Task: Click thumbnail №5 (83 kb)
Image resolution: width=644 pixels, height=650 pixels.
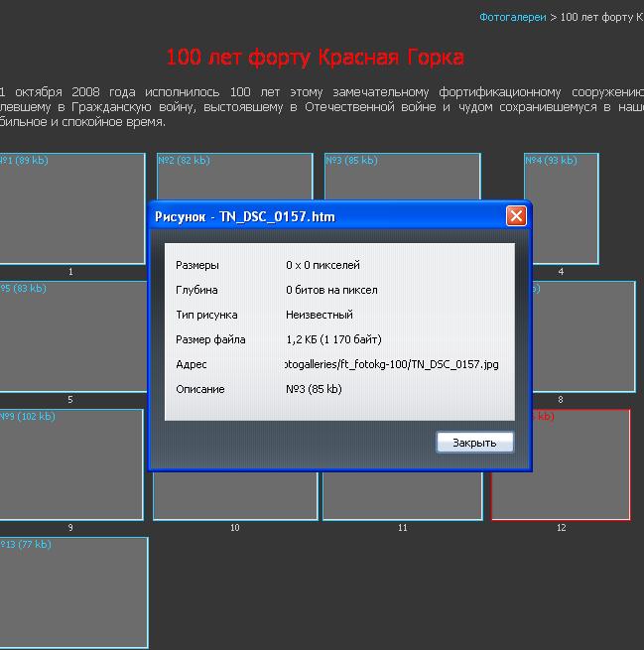Action: 71,337
